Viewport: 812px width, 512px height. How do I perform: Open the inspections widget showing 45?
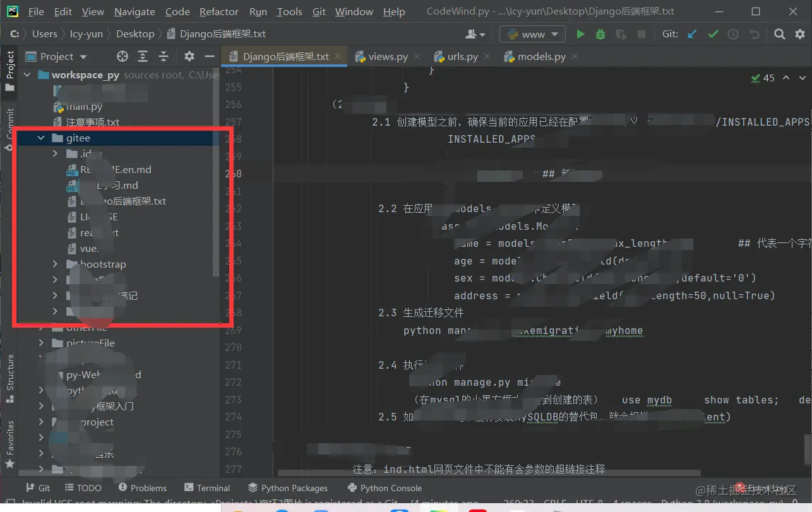pos(763,78)
